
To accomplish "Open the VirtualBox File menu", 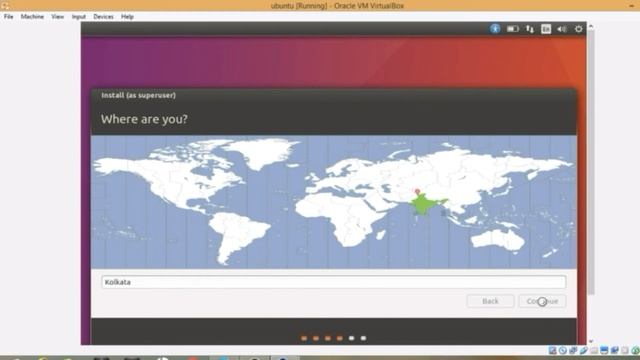I will coord(9,17).
